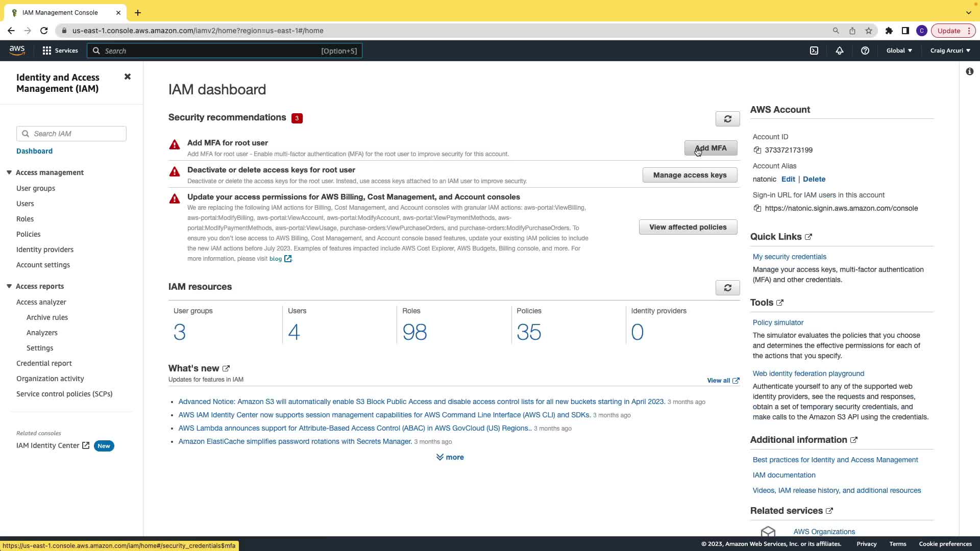Copy the IAM sign-in URL
Image resolution: width=980 pixels, height=551 pixels.
tap(757, 208)
